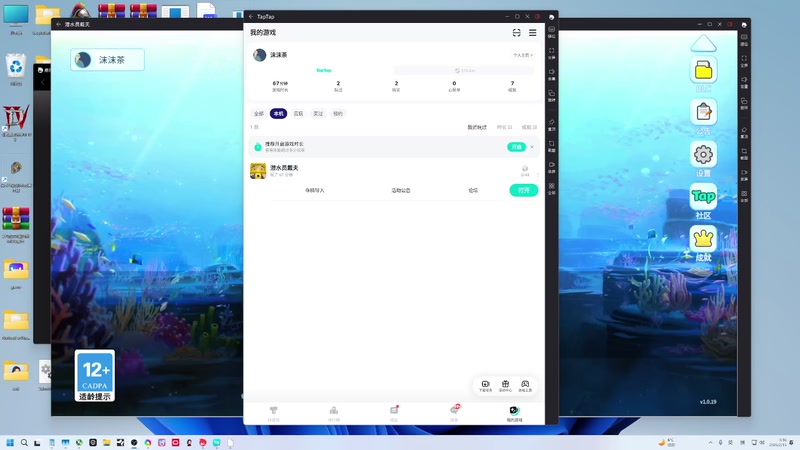Open achievement badge for 潜水员戴夫
Viewport: 800px width, 450px height.
[525, 170]
